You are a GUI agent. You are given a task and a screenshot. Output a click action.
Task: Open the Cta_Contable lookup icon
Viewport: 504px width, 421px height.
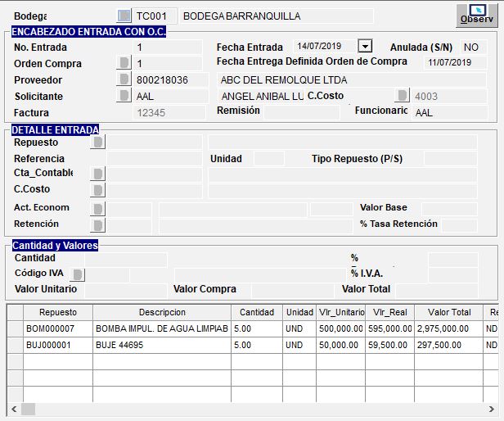click(x=97, y=174)
